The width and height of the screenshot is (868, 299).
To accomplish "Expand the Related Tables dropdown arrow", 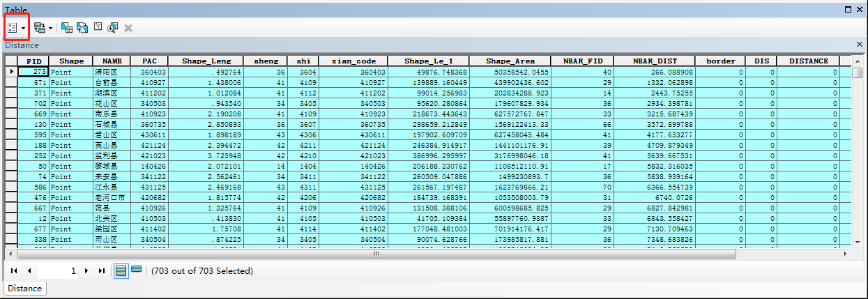I will coord(50,28).
